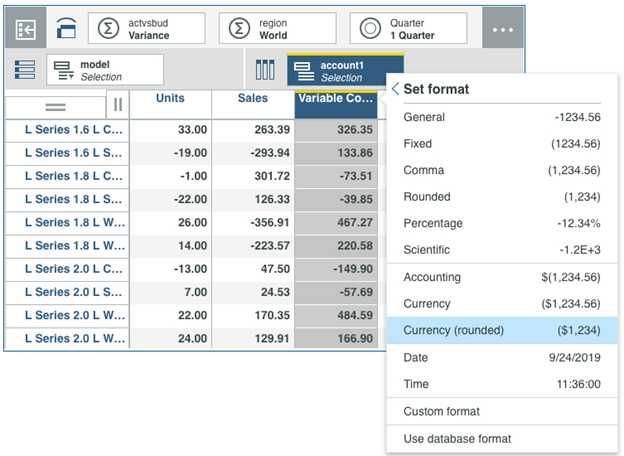Click the Variable Cost cell -73.51
624x456 pixels.
336,176
